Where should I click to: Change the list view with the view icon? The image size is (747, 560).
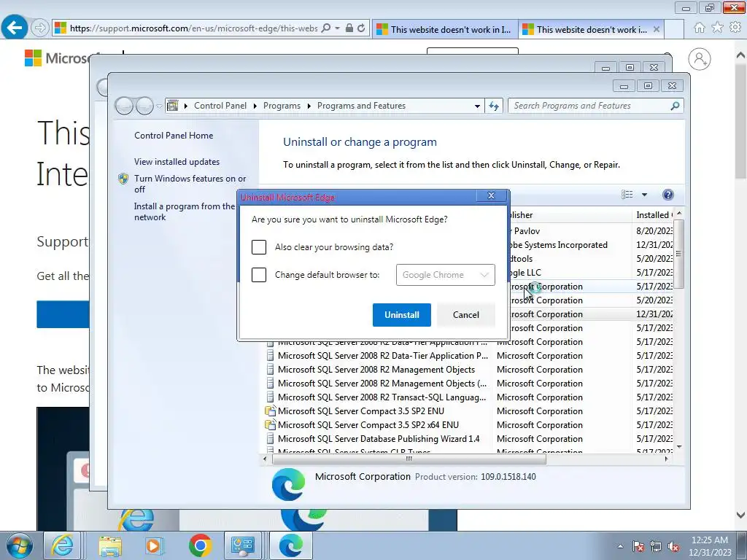click(627, 194)
